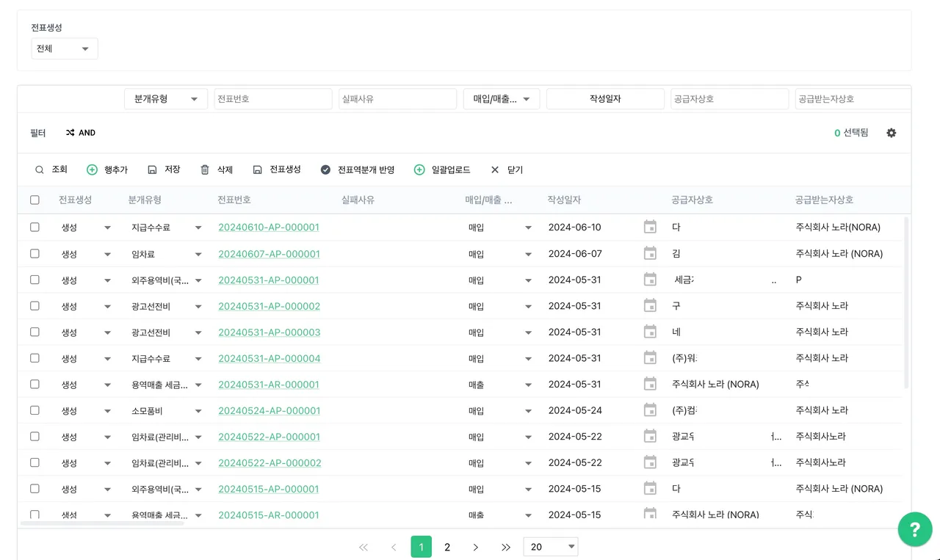Jump to first page double-arrow

(363, 547)
